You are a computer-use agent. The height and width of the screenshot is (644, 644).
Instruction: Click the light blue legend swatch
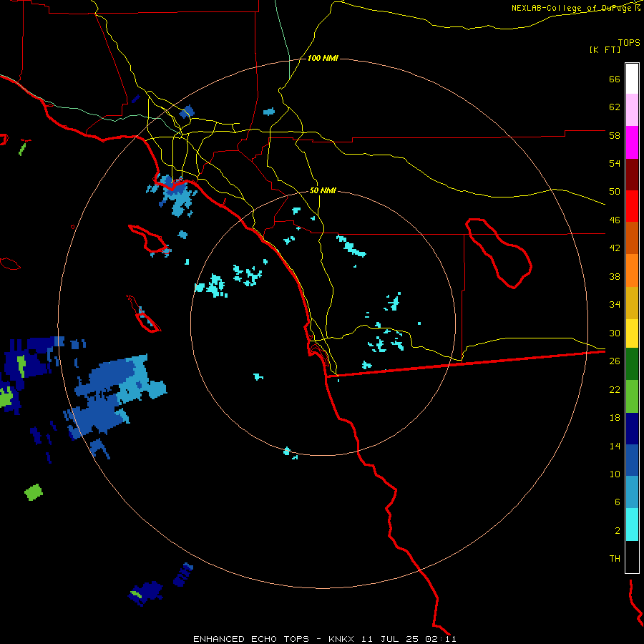tap(632, 492)
